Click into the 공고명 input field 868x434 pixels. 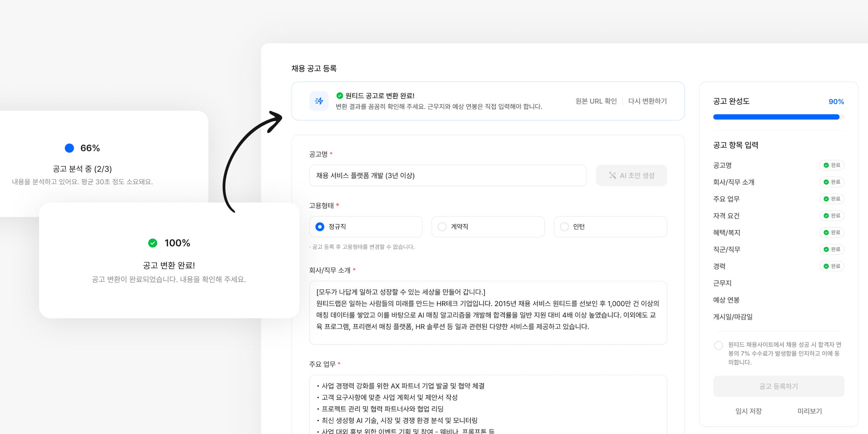448,175
